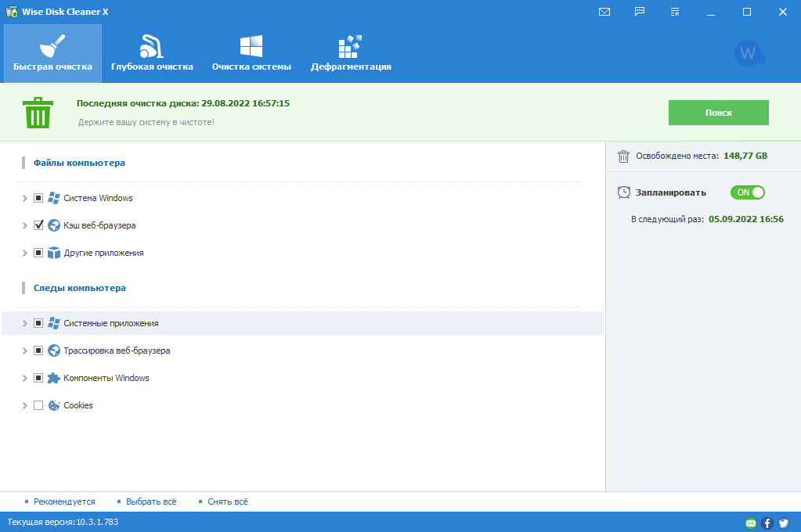Select the Cookies row label
Screen dimensions: 801x532
click(x=78, y=405)
